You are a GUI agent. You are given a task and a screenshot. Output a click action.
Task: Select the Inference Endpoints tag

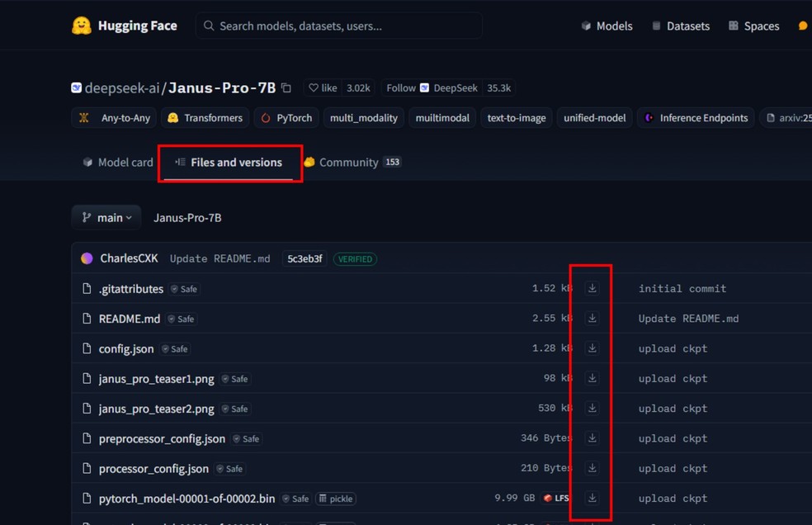click(696, 118)
